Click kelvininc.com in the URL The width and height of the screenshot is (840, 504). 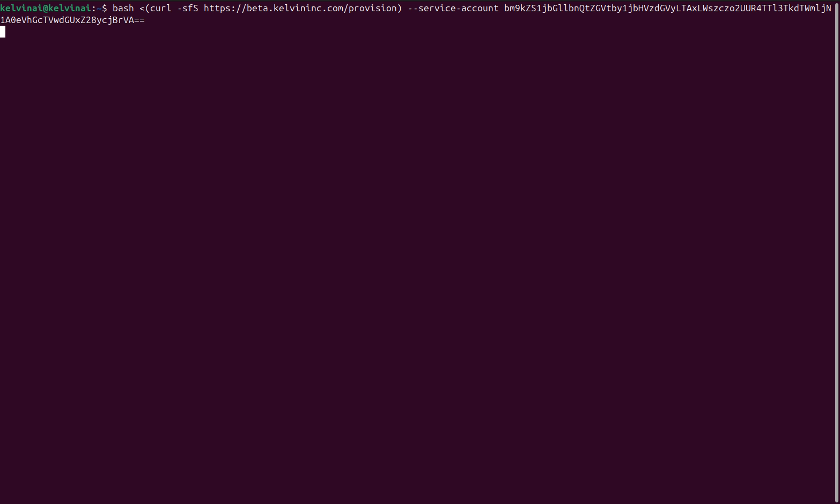pos(308,8)
